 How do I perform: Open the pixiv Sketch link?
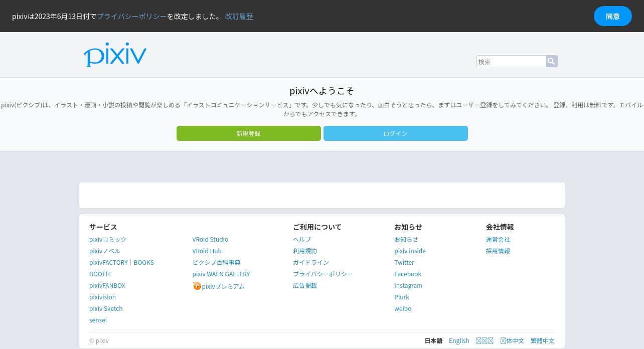point(106,308)
